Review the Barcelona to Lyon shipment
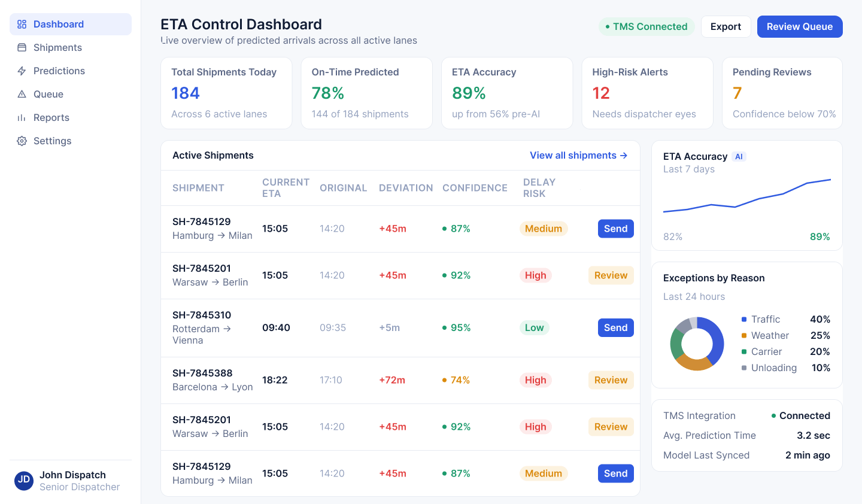Viewport: 862px width, 504px height. pyautogui.click(x=611, y=380)
